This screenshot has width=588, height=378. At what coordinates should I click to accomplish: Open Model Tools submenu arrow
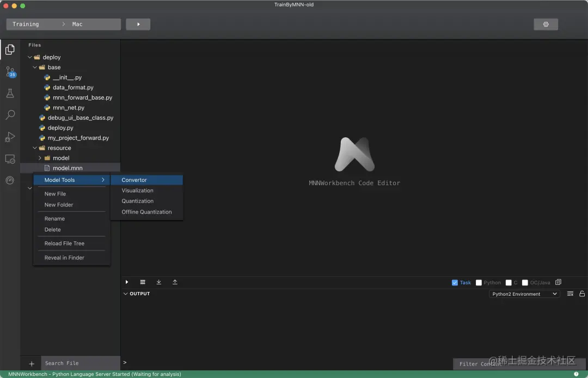point(103,180)
